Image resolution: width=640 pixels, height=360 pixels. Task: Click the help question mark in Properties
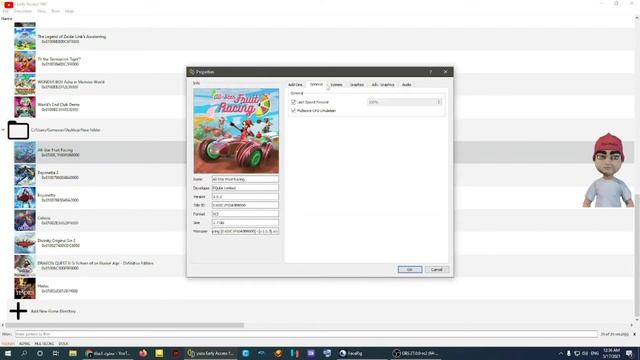[430, 72]
